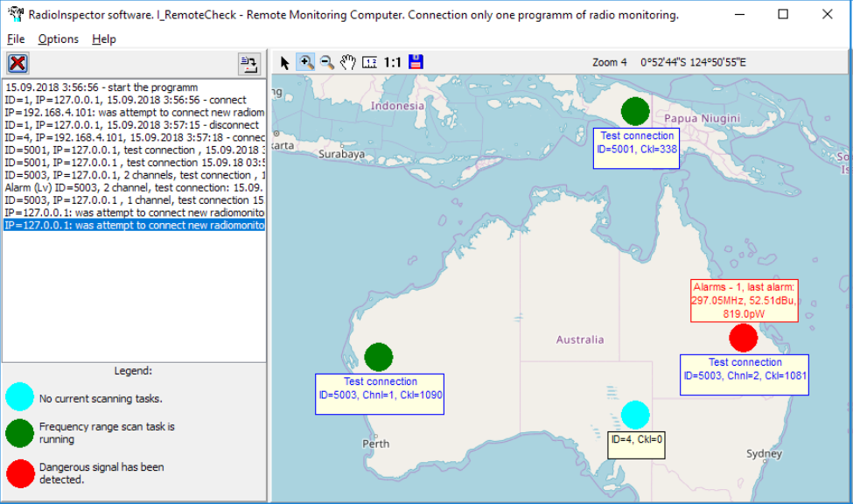Click the Surabaya city label on map

(x=341, y=154)
